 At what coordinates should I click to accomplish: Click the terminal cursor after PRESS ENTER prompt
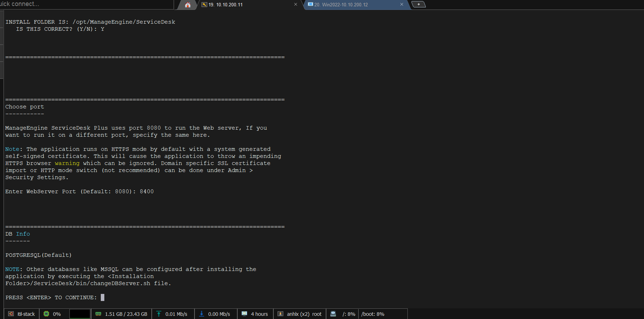point(103,297)
